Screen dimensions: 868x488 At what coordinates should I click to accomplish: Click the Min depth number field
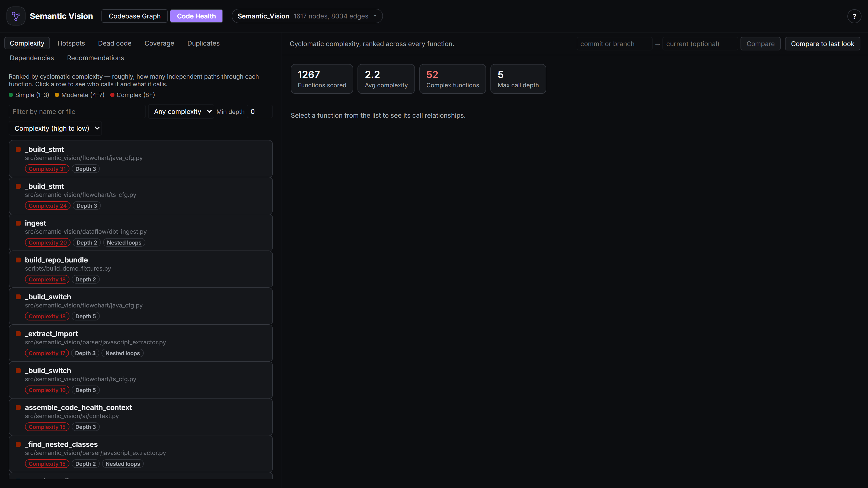260,111
